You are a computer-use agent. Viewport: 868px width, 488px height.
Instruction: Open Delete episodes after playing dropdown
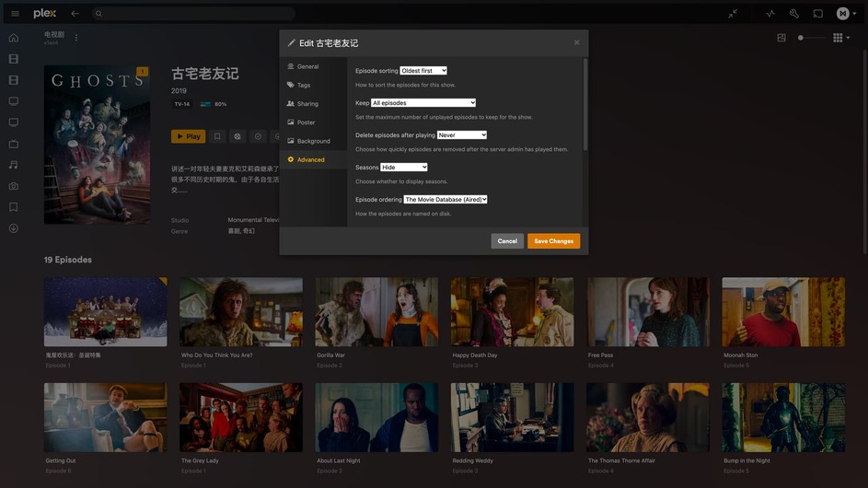(x=462, y=135)
